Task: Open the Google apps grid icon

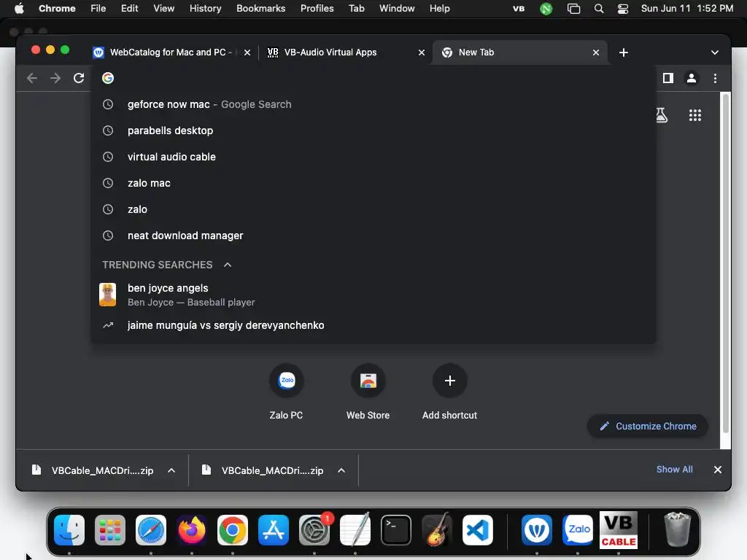Action: pyautogui.click(x=695, y=115)
